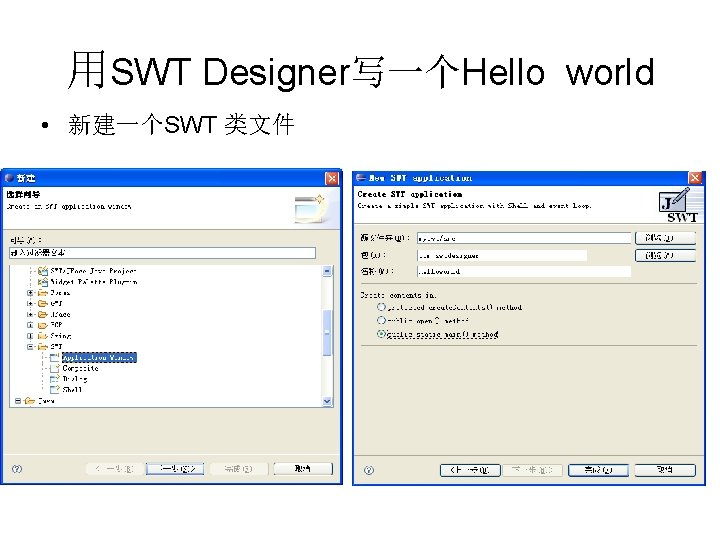Click the Shell item icon
This screenshot has width=720, height=540.
[x=55, y=389]
